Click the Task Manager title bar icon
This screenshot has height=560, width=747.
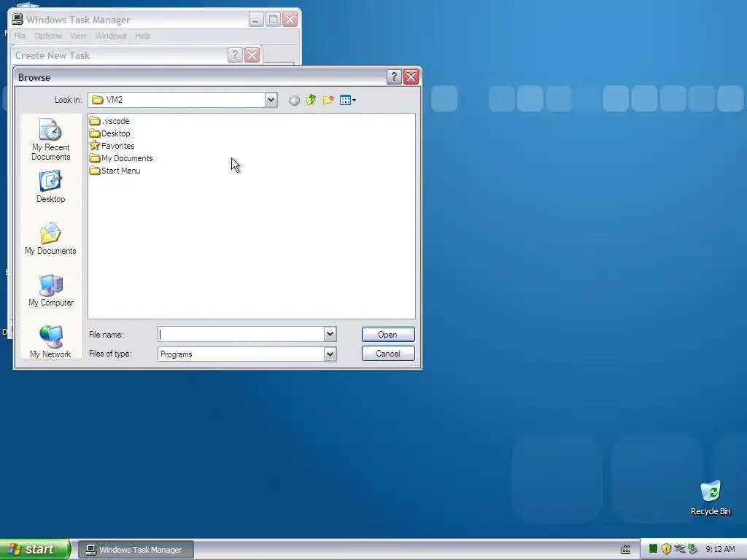[x=18, y=20]
